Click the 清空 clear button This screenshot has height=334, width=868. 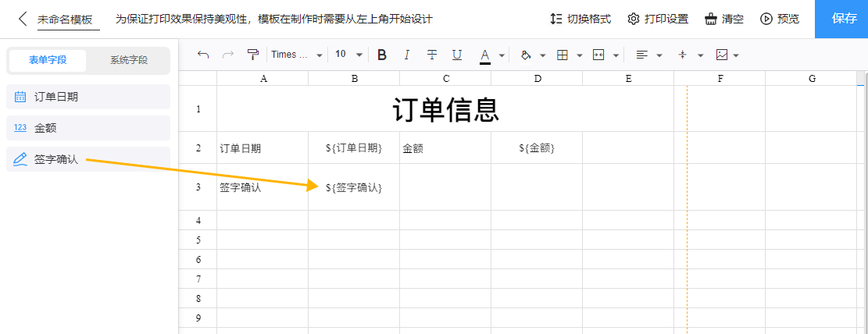coord(724,19)
